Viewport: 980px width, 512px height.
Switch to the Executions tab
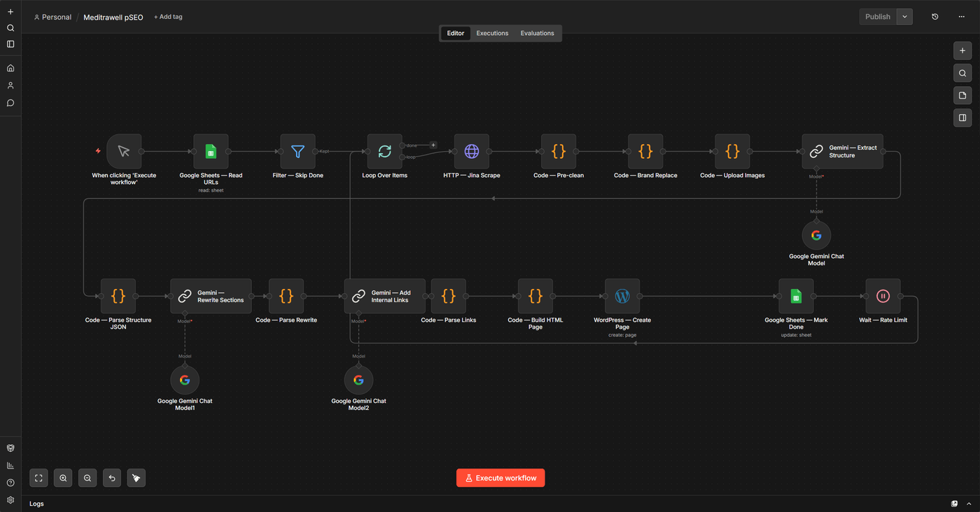(492, 33)
